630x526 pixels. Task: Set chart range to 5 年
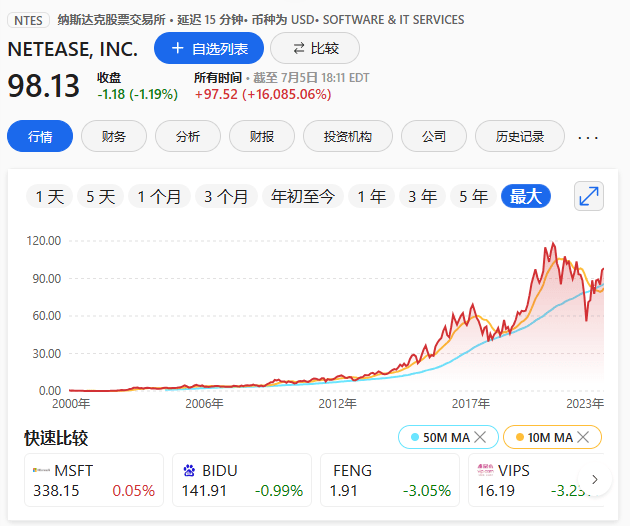(473, 197)
